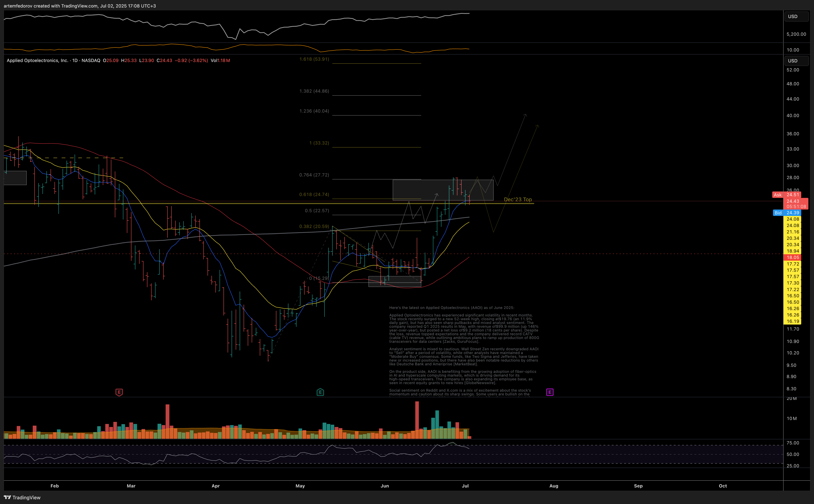Click the Dec'23 Top line label
This screenshot has width=814, height=504.
tap(518, 199)
